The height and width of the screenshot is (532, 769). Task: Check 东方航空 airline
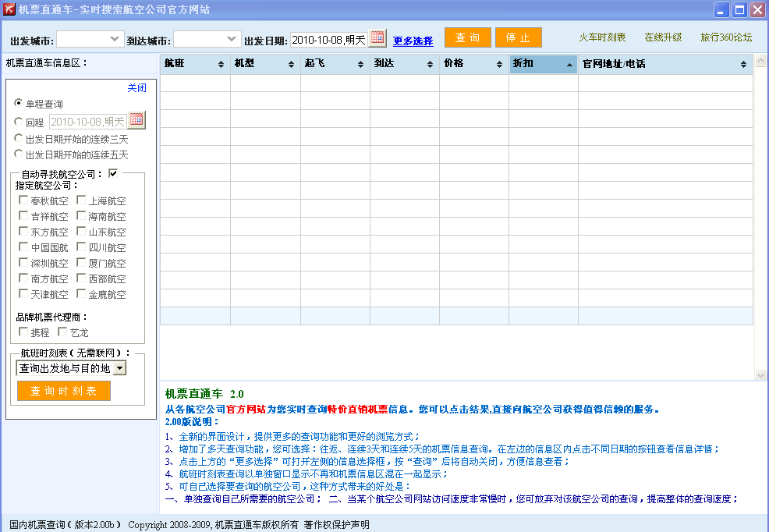[23, 231]
